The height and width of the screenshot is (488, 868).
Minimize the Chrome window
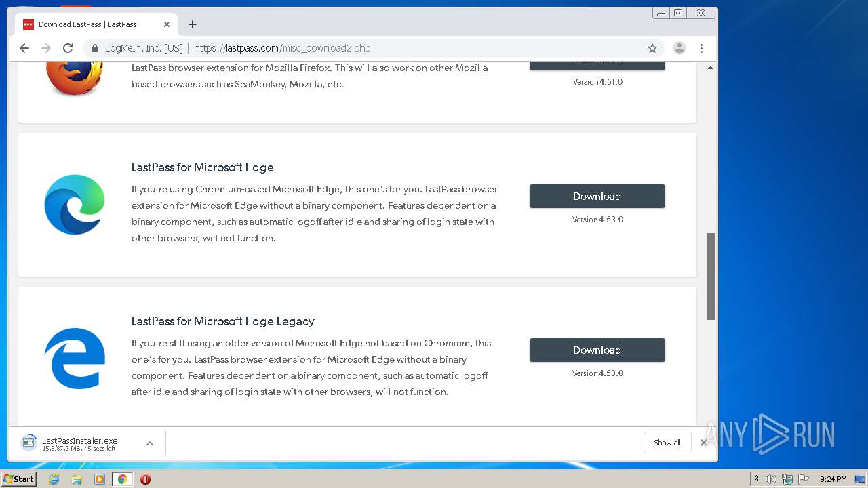click(661, 13)
